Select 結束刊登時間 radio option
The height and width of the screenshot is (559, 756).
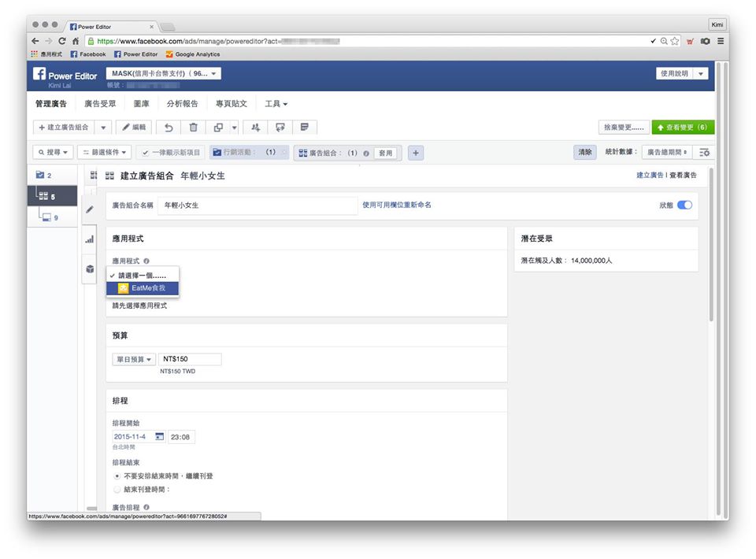[x=117, y=489]
